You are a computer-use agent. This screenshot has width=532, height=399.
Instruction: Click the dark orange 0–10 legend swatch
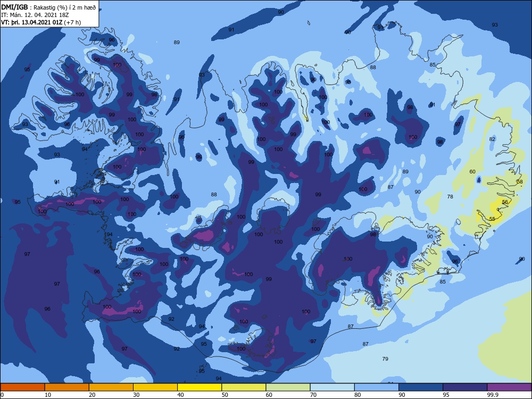point(22,387)
